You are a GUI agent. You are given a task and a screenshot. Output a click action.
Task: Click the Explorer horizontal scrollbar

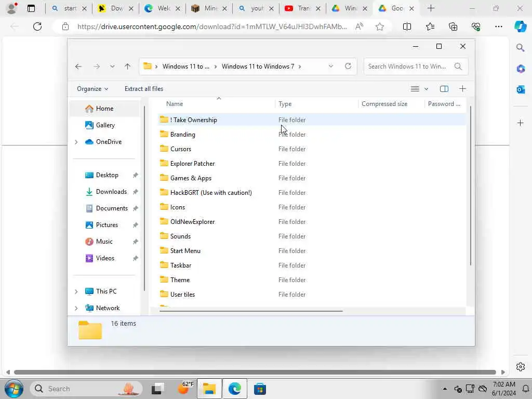tap(251, 311)
